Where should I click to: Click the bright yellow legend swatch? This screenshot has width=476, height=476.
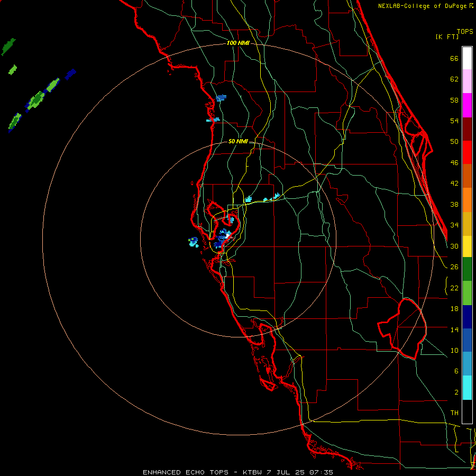tap(467, 246)
